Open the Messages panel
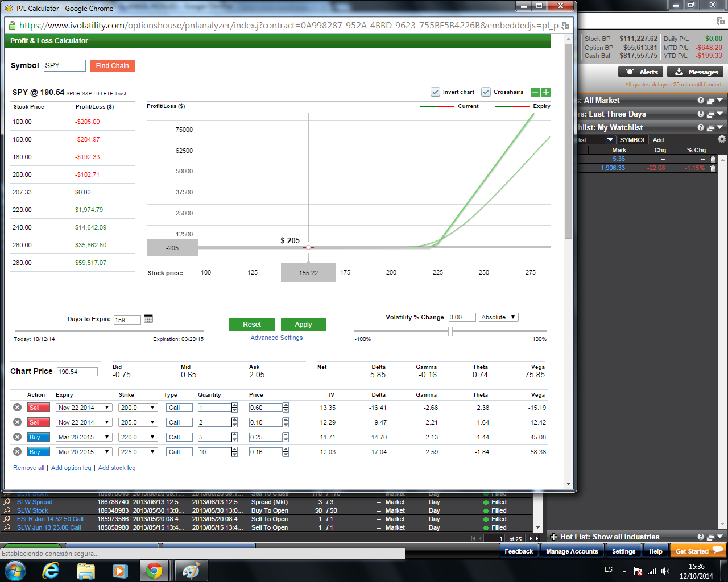 click(x=696, y=72)
